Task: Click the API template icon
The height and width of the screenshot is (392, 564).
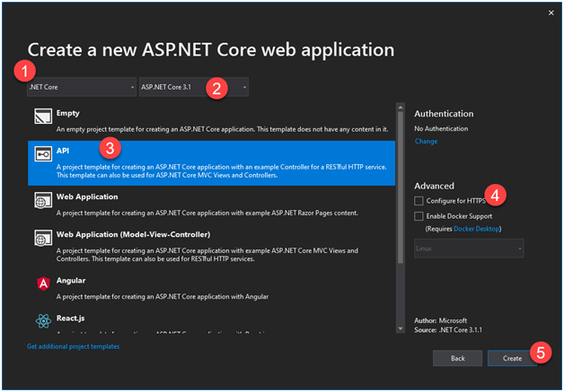Action: [x=42, y=155]
